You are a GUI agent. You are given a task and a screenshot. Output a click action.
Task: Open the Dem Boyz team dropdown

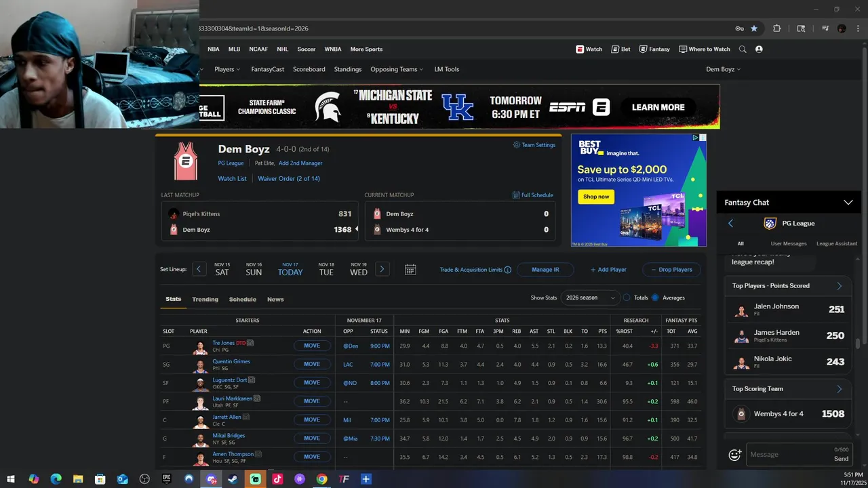724,69
